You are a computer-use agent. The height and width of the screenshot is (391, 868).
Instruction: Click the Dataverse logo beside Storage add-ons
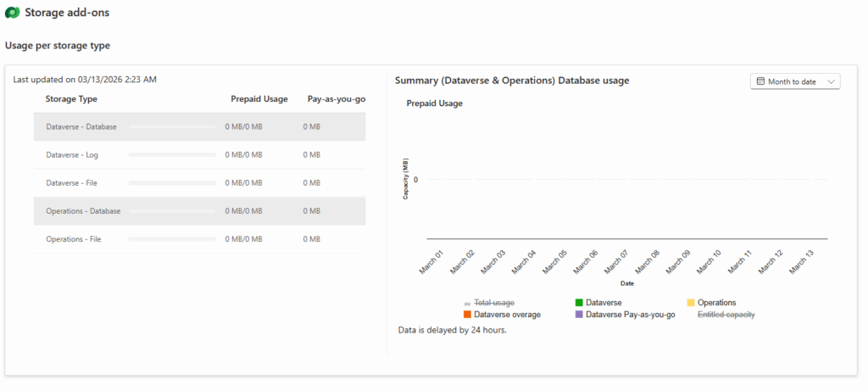click(x=12, y=13)
